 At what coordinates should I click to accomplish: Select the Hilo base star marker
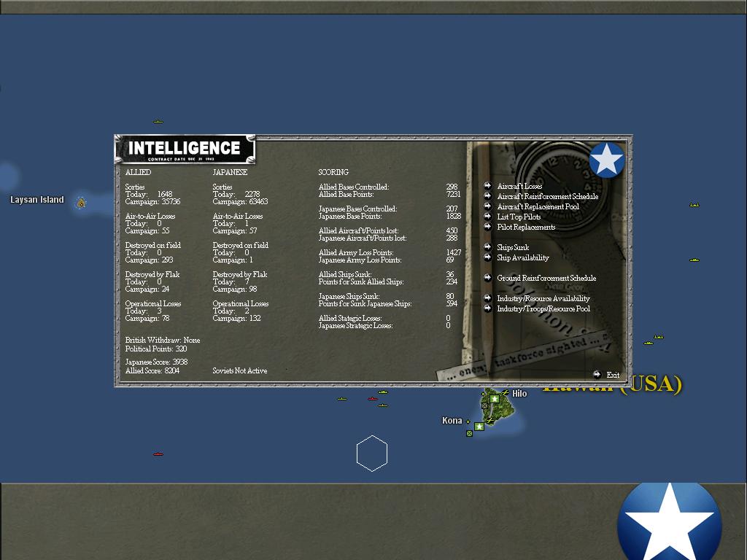(495, 399)
